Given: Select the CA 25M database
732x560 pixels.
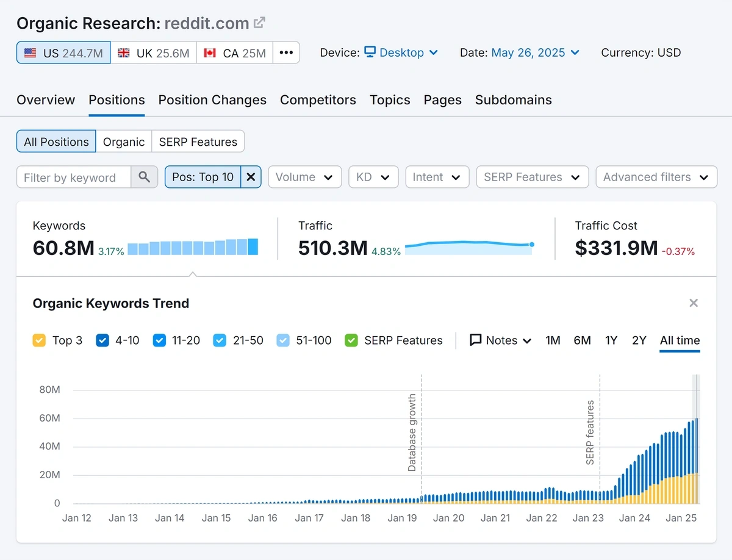Looking at the screenshot, I should point(235,52).
